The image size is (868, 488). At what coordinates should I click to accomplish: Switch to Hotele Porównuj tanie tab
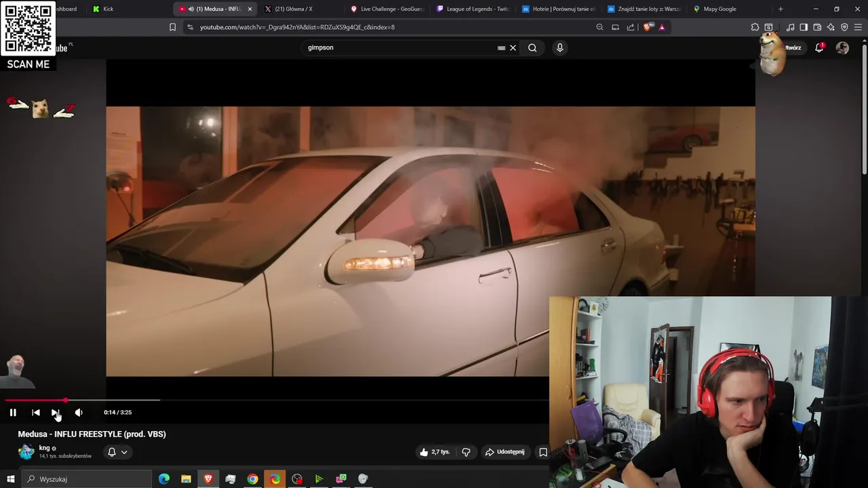[x=559, y=9]
